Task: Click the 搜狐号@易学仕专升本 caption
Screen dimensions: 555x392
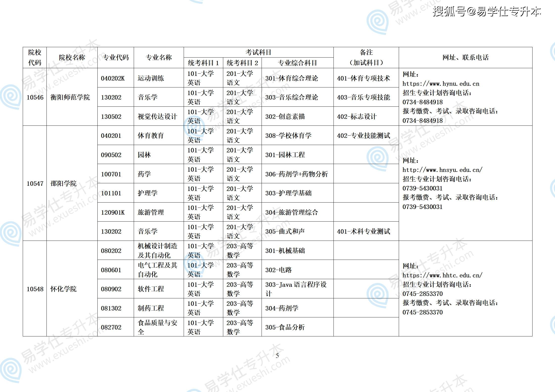Action: [x=487, y=11]
